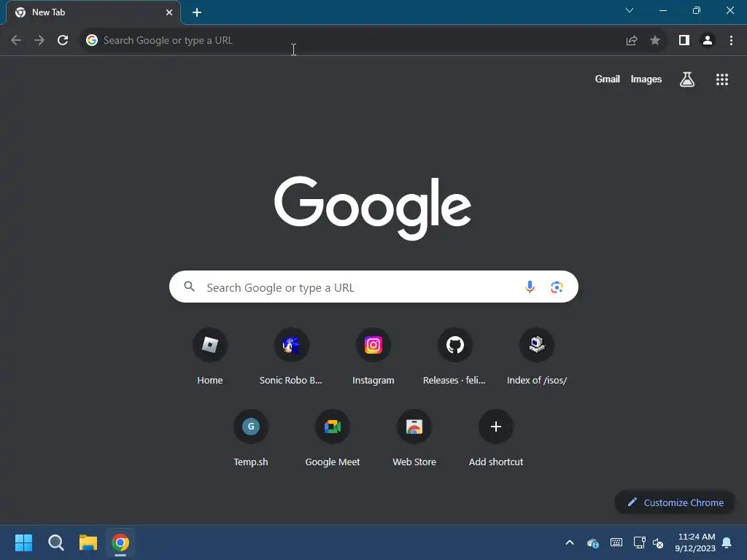
Task: Open the Home shortcut
Action: [210, 356]
